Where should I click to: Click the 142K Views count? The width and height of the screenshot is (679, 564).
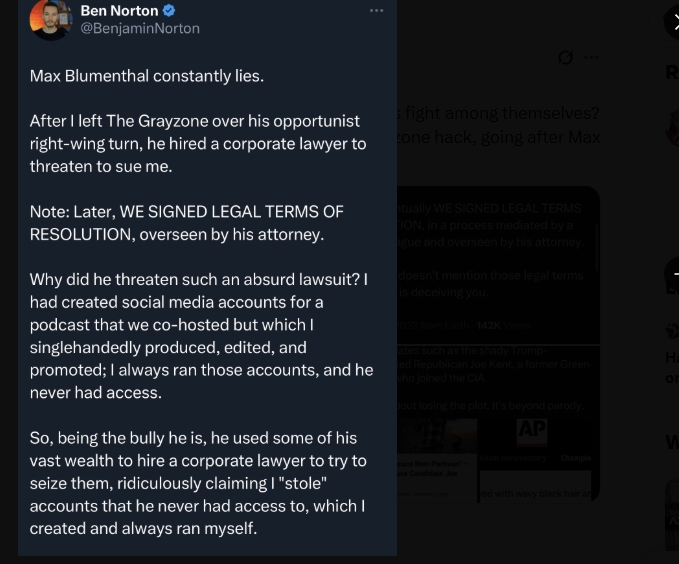(x=490, y=325)
